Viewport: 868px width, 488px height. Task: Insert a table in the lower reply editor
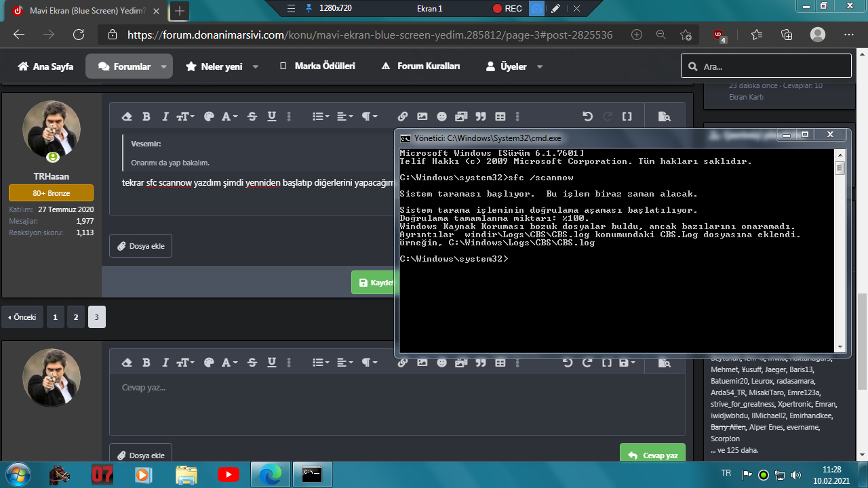[500, 363]
